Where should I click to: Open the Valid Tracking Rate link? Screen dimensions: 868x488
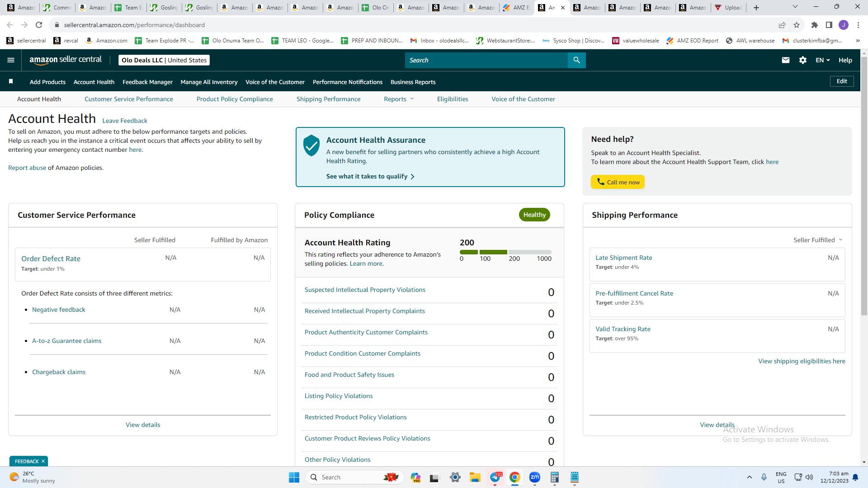pos(623,329)
